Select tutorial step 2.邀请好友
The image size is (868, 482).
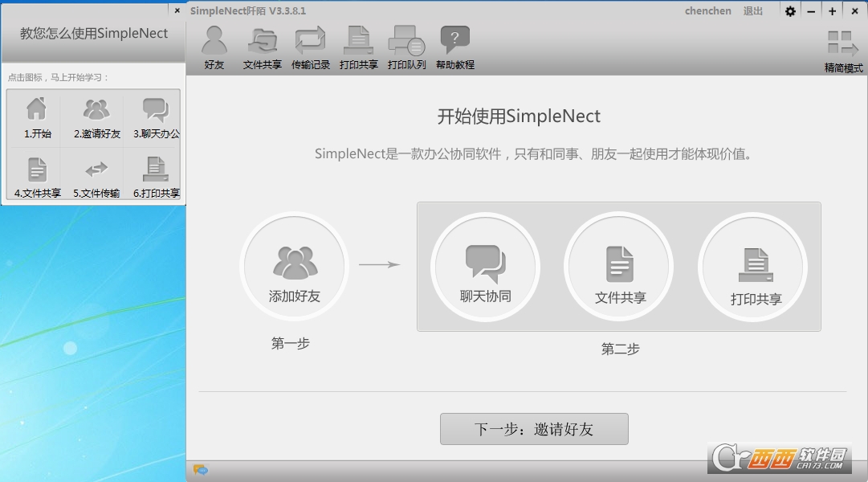[96, 117]
